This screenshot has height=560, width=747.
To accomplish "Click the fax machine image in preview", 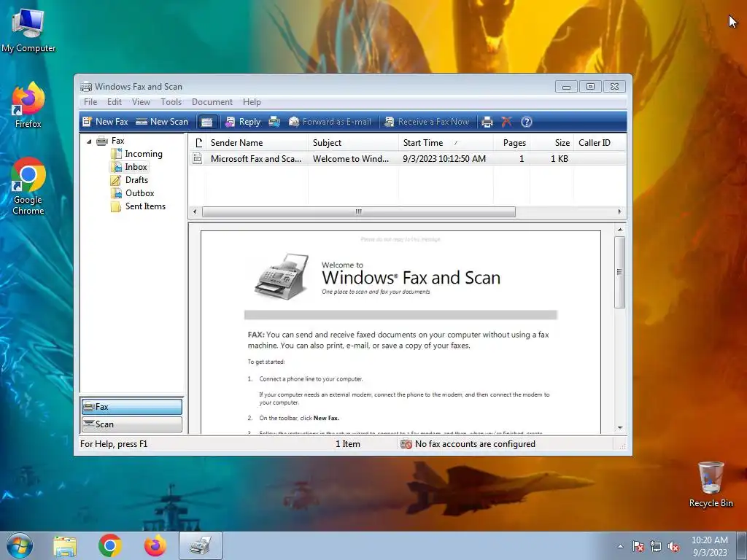I will 282,276.
